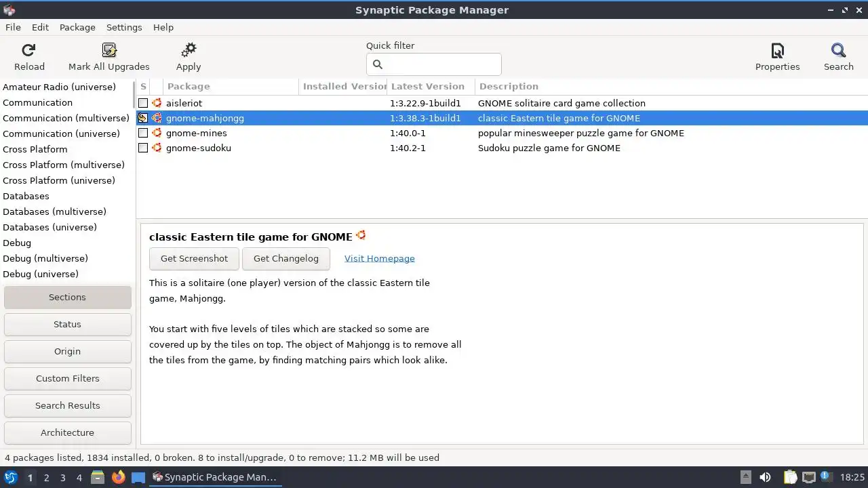Toggle gnome-mines package checkbox
The height and width of the screenshot is (488, 868).
tap(143, 133)
